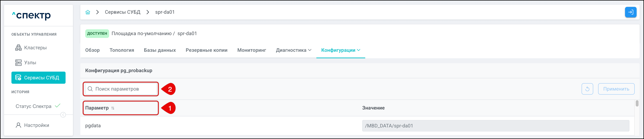The height and width of the screenshot is (139, 644).
Task: Click the logout icon button
Action: [x=630, y=12]
